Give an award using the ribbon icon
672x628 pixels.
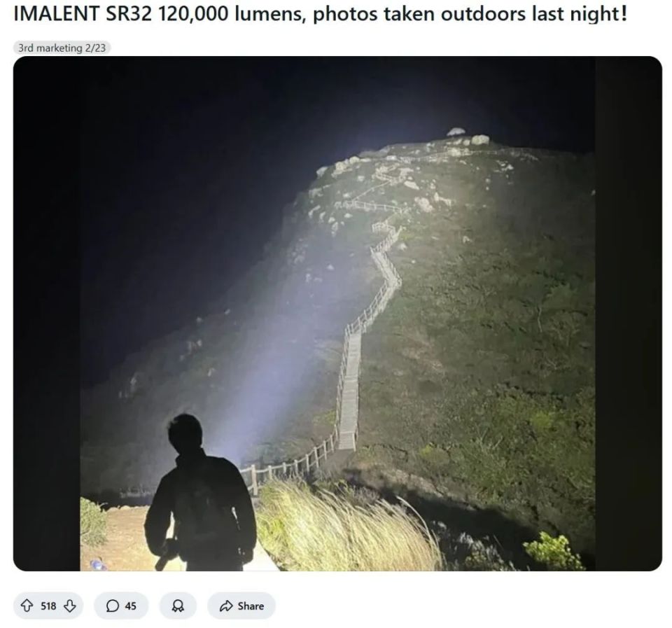(177, 606)
